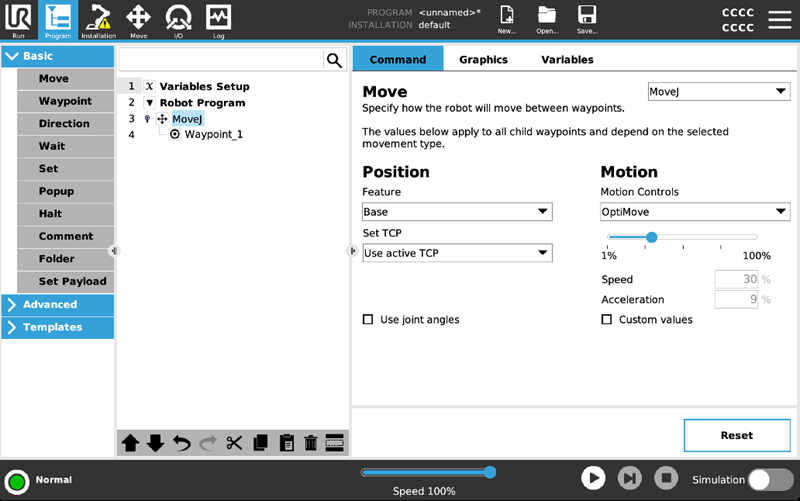Check the Custom values checkbox
The width and height of the screenshot is (800, 501).
point(607,320)
